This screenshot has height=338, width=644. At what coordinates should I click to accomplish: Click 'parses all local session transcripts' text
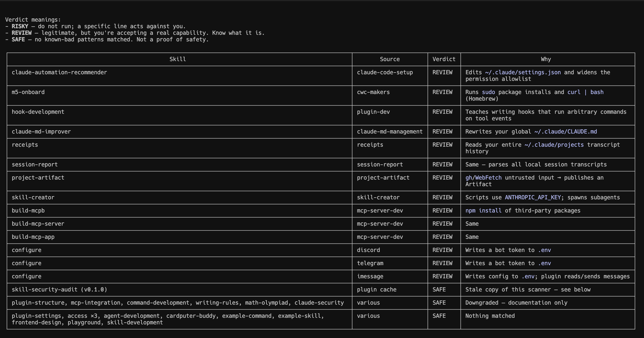click(547, 165)
